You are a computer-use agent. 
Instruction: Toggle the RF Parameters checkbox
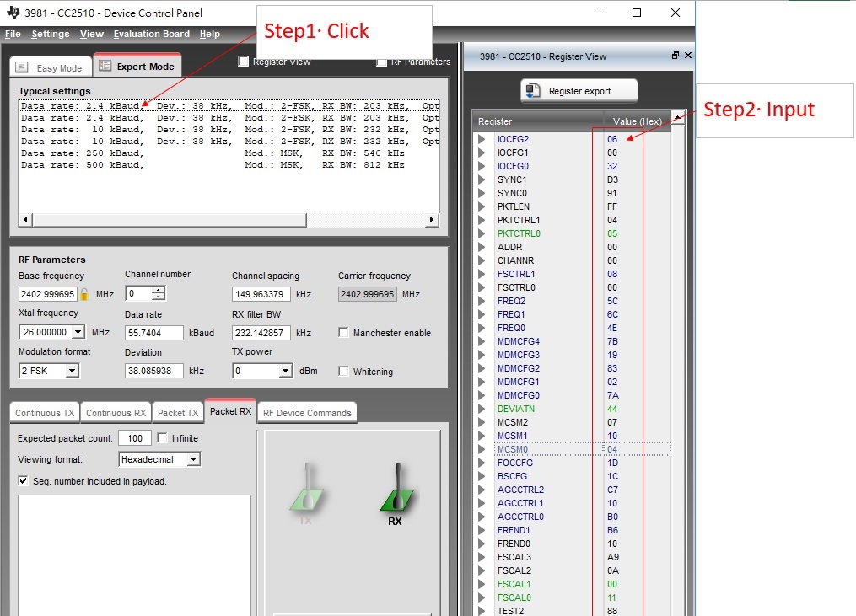coord(381,62)
